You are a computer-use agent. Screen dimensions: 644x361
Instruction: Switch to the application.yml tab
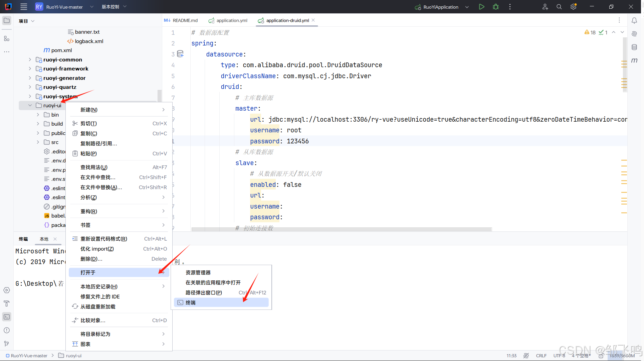pyautogui.click(x=228, y=20)
